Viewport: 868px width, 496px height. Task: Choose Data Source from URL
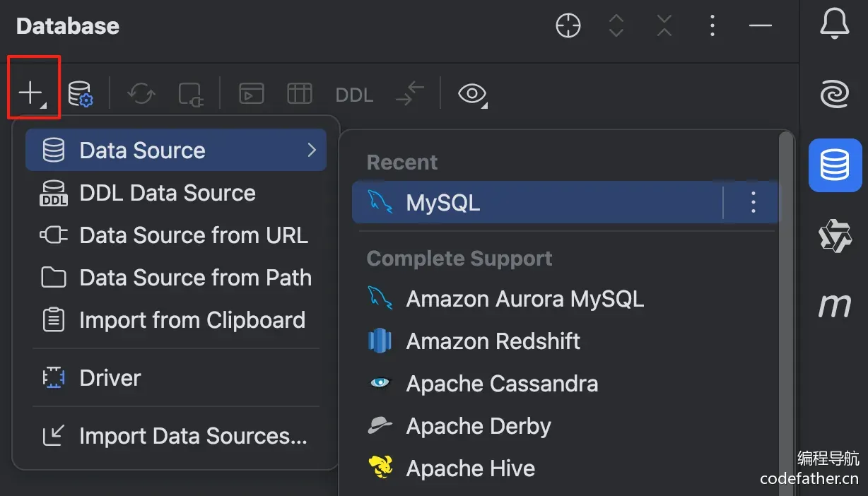point(176,235)
